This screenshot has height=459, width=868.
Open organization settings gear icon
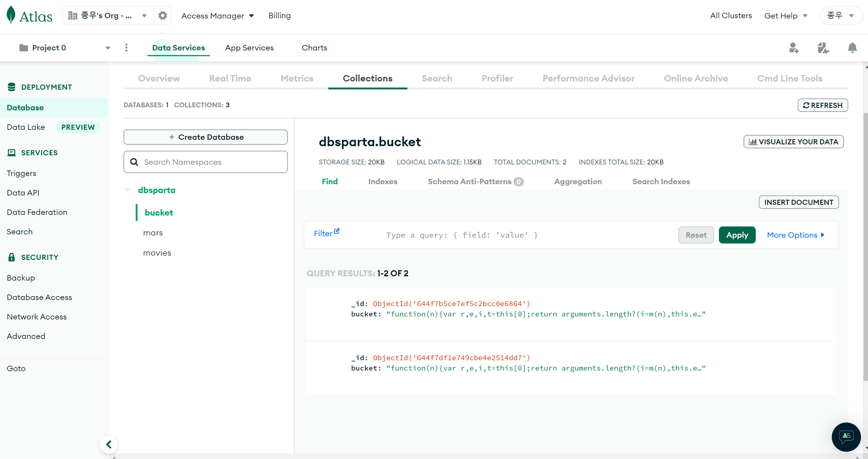[x=163, y=16]
